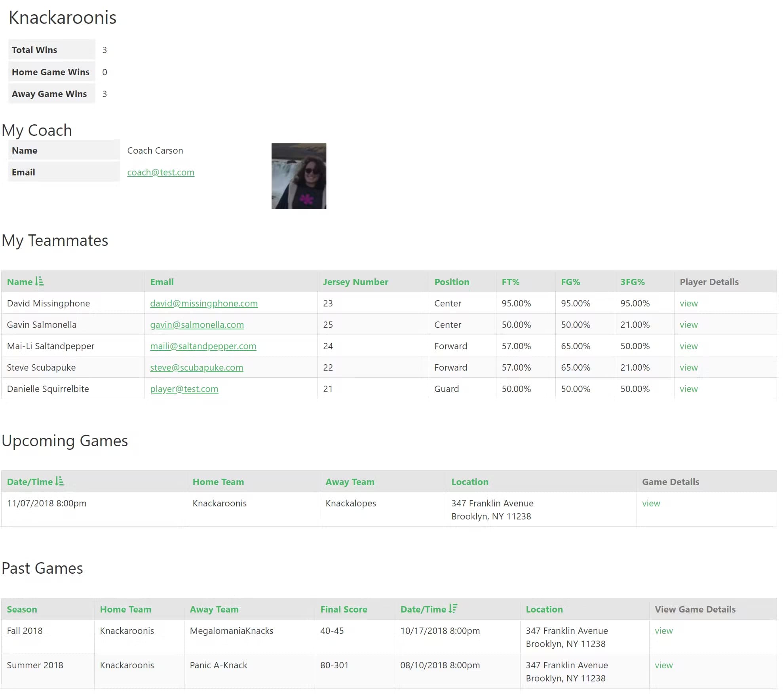This screenshot has height=700, width=783.
Task: Sort teammates by FT% column
Action: point(510,282)
